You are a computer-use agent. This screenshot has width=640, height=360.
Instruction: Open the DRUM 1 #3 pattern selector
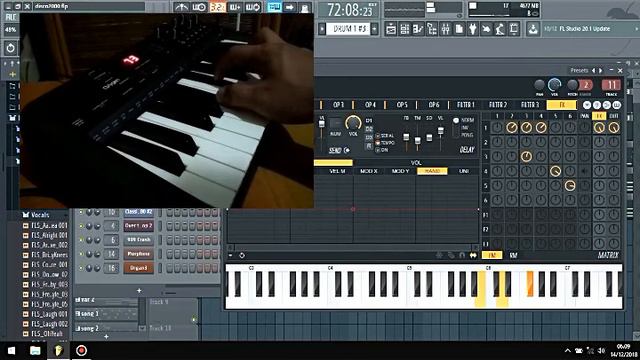click(x=348, y=29)
